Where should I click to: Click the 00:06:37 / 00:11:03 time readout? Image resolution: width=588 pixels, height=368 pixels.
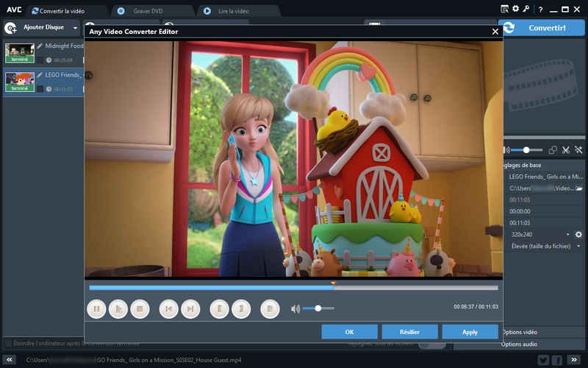[476, 307]
